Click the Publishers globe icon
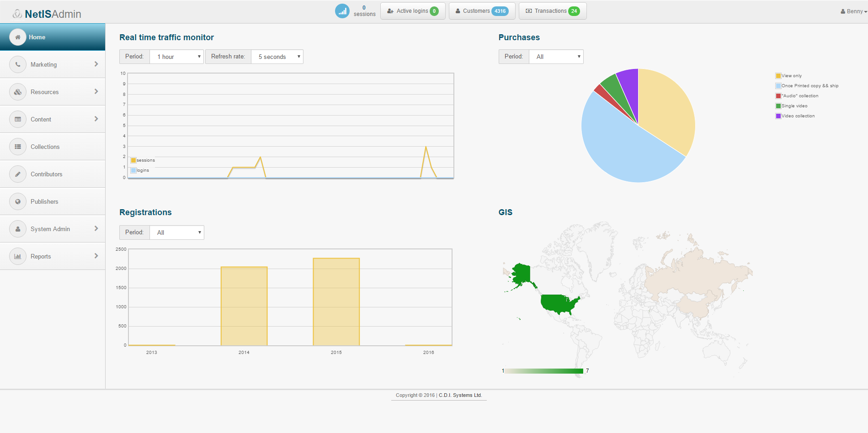This screenshot has height=433, width=868. (x=18, y=201)
